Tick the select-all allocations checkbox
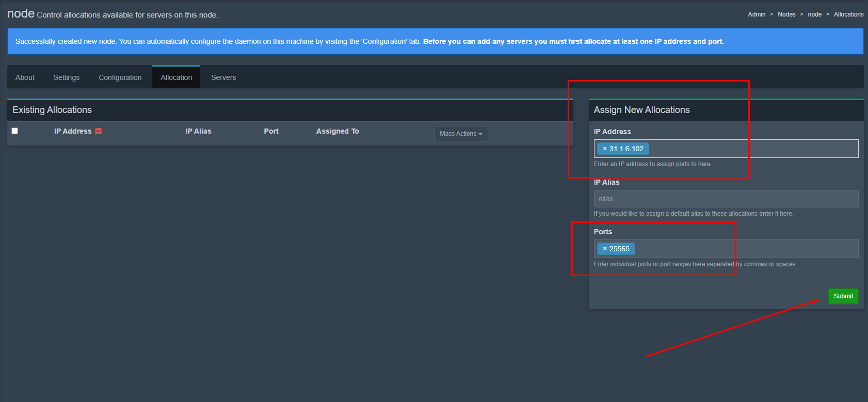Image resolution: width=868 pixels, height=402 pixels. coord(15,131)
